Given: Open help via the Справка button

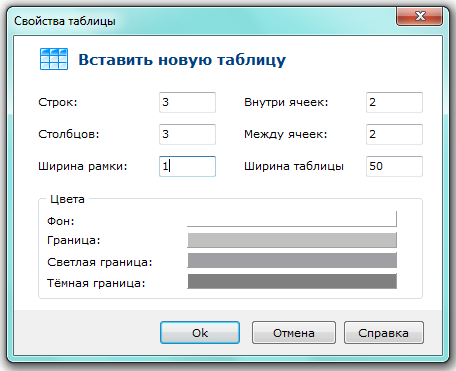Looking at the screenshot, I should 384,332.
